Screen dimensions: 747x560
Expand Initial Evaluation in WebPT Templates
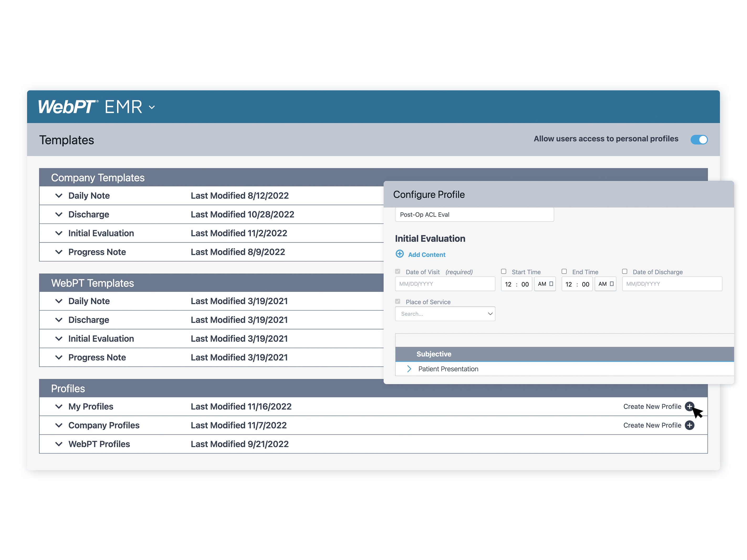click(x=59, y=338)
